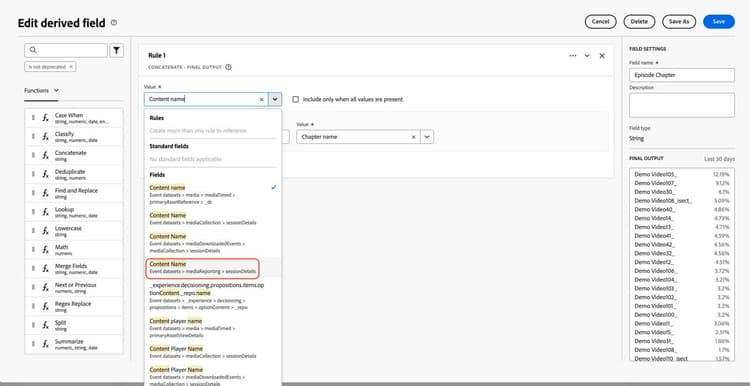Select the Concatenate function icon
The image size is (750, 386).
coord(45,155)
